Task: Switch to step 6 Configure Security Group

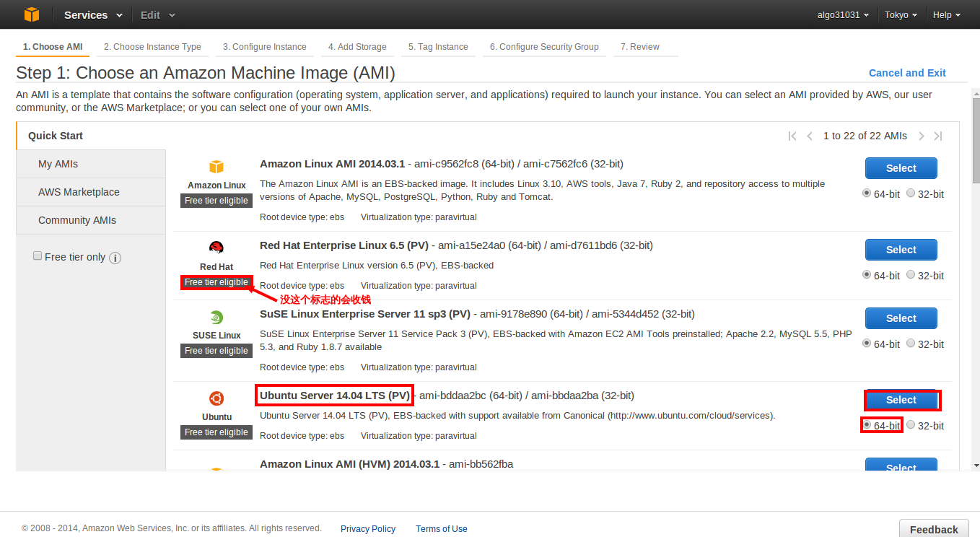Action: (544, 47)
